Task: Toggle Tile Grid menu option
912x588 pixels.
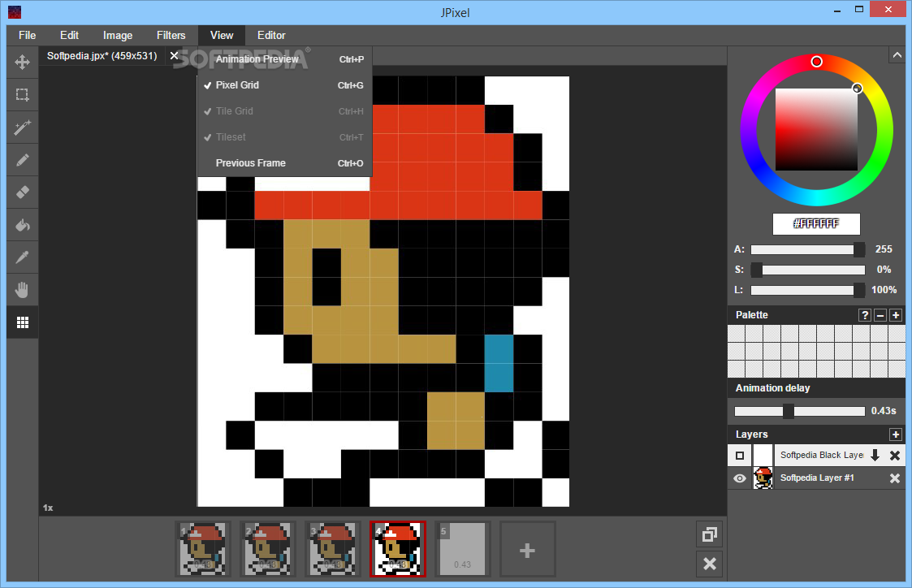Action: pos(284,111)
